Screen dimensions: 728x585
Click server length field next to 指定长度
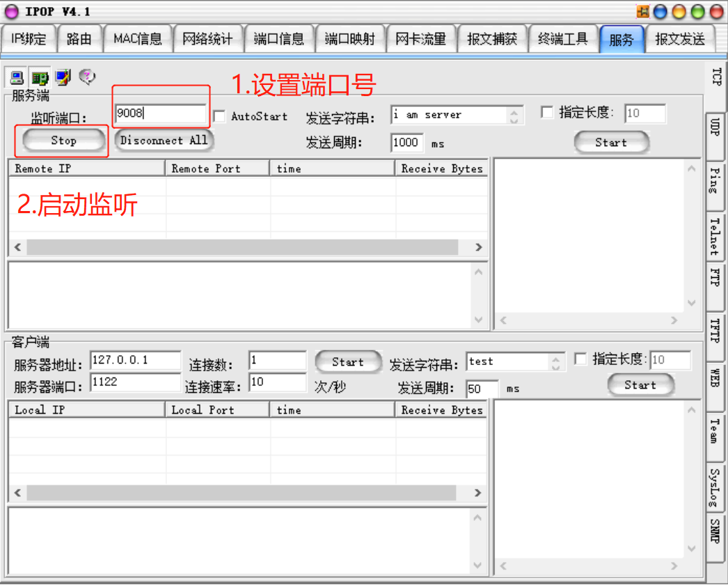(645, 114)
